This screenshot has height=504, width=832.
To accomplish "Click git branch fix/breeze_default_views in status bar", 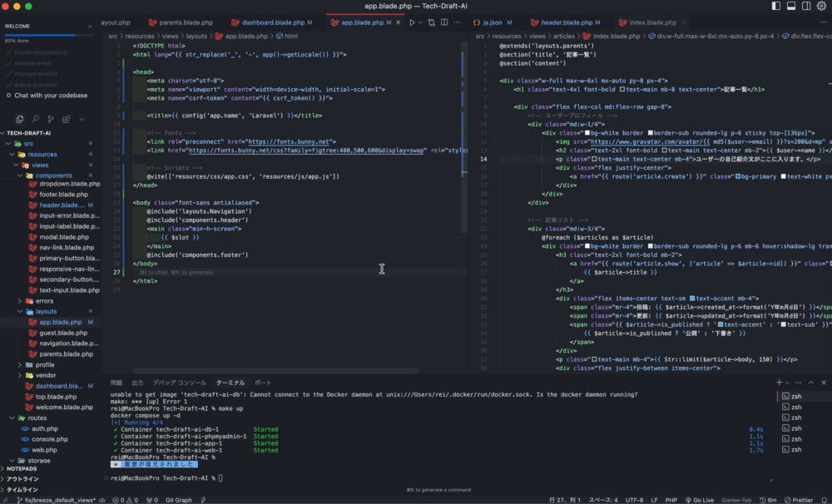I will click(56, 501).
